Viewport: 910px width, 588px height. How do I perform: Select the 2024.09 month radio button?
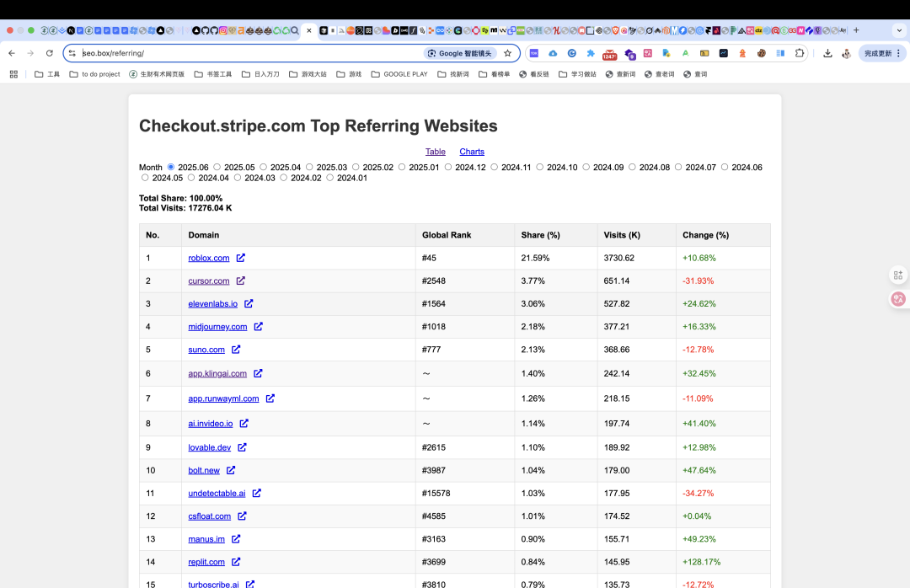click(x=586, y=167)
